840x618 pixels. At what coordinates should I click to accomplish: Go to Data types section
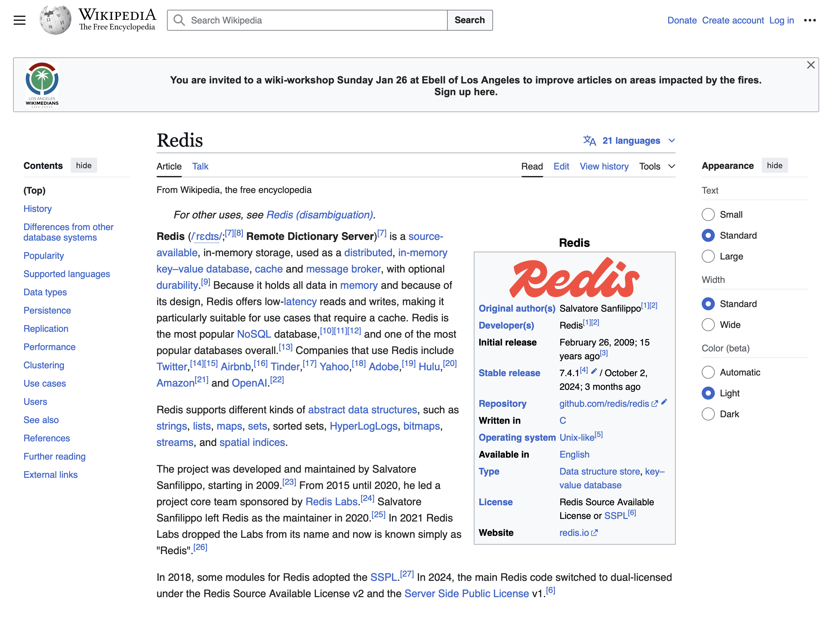point(45,293)
